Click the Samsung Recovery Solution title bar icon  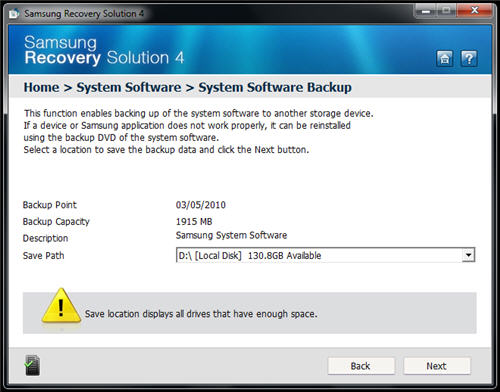(14, 14)
